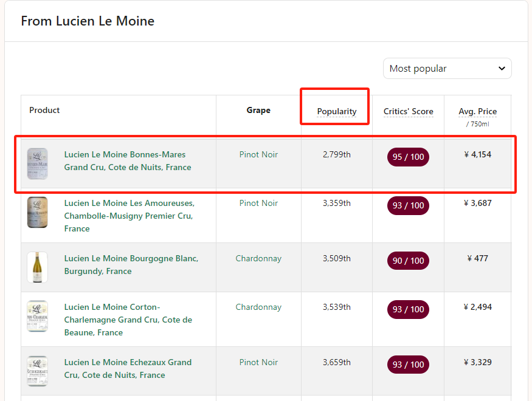Open the Avg. Price column header
The width and height of the screenshot is (532, 401).
pyautogui.click(x=477, y=111)
